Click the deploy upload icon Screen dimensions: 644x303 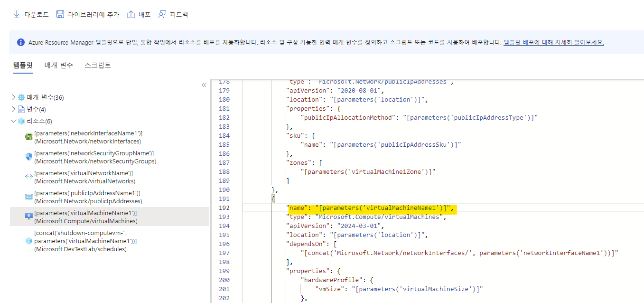[x=131, y=14]
